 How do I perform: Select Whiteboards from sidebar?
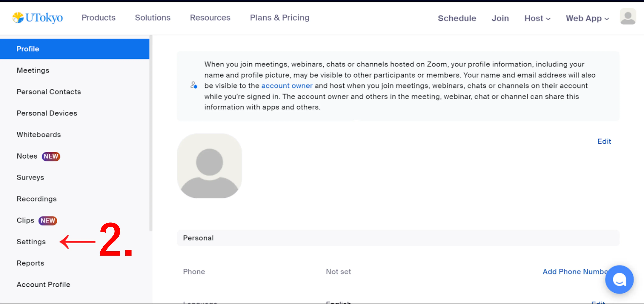pyautogui.click(x=39, y=135)
